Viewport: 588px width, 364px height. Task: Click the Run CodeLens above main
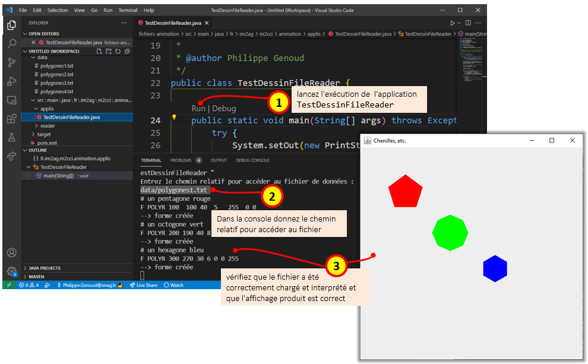click(x=198, y=109)
